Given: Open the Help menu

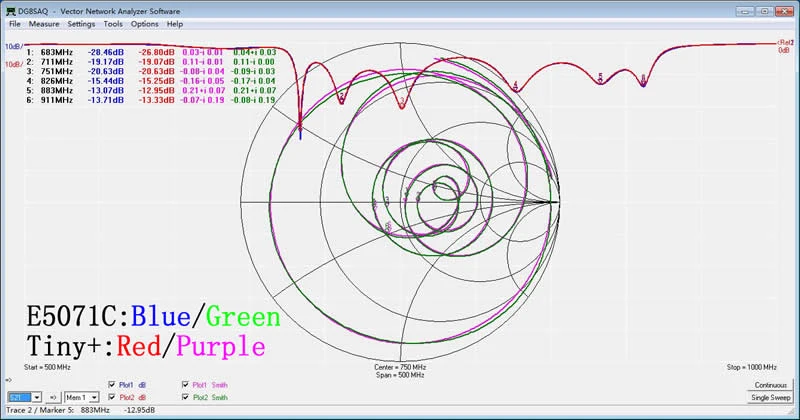Looking at the screenshot, I should click(174, 24).
